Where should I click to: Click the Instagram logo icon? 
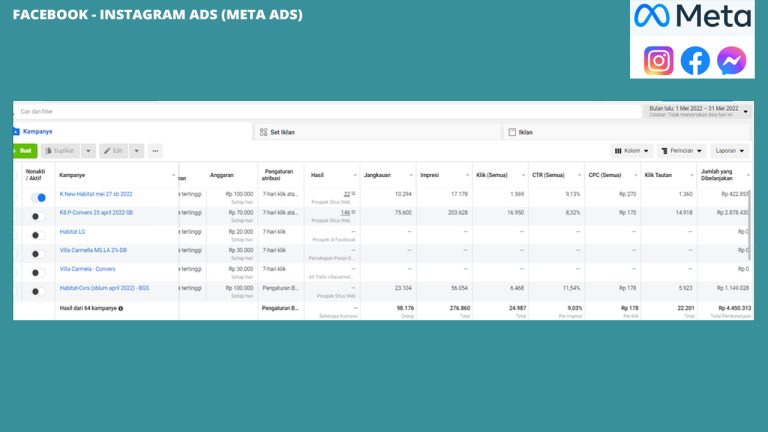658,61
